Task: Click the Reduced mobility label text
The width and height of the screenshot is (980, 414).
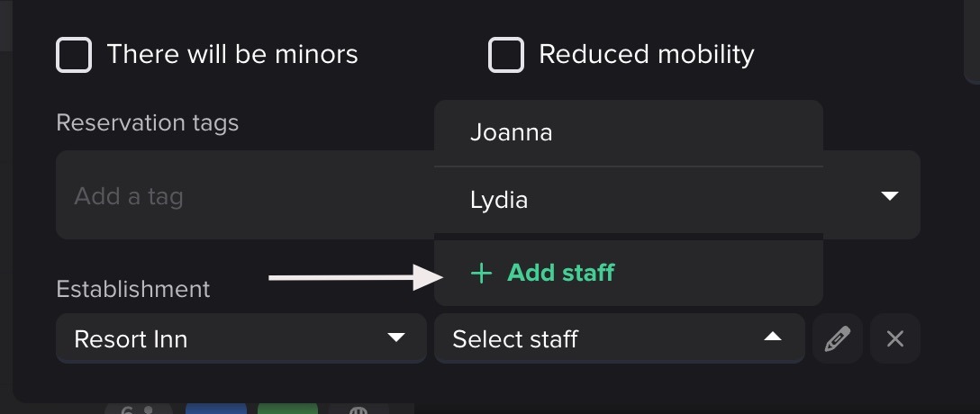Action: pos(646,55)
